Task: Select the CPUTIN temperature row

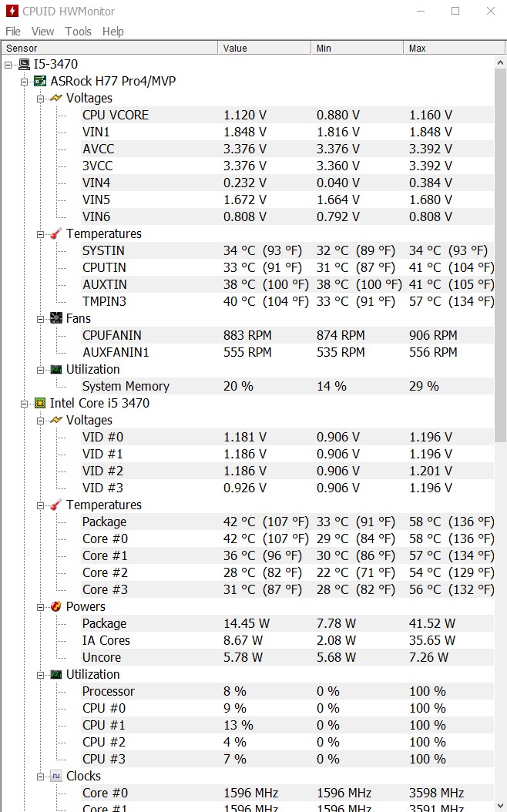Action: click(287, 268)
